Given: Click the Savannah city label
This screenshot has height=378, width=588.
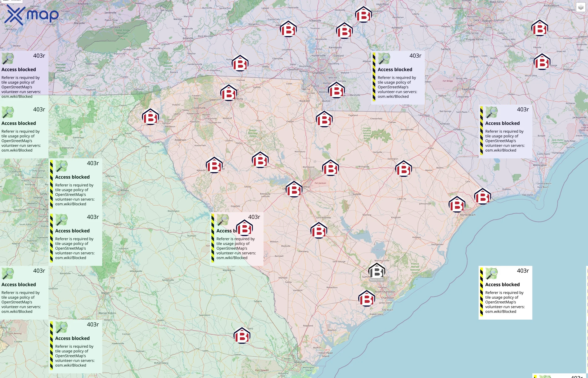Looking at the screenshot, I should pyautogui.click(x=299, y=362).
